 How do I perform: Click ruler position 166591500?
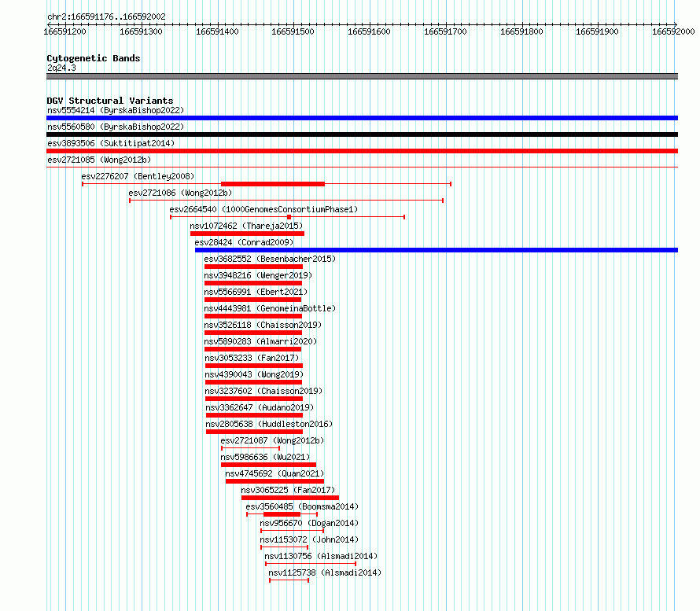[x=293, y=31]
